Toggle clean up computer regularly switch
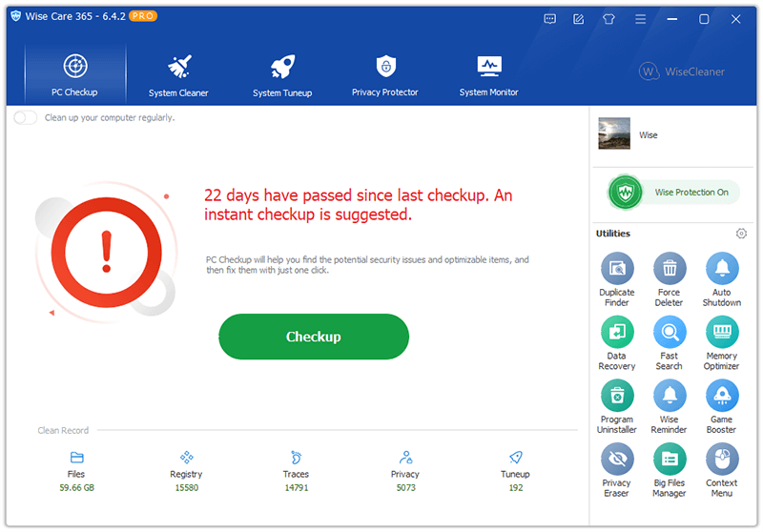763x532 pixels. [26, 117]
